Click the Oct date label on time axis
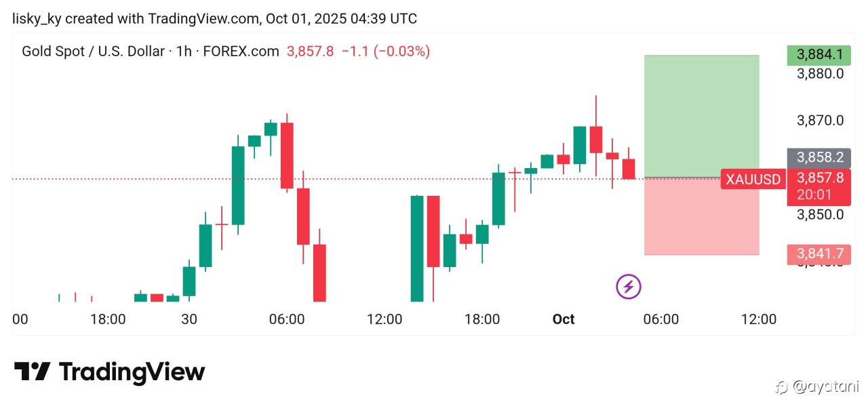 tap(564, 319)
